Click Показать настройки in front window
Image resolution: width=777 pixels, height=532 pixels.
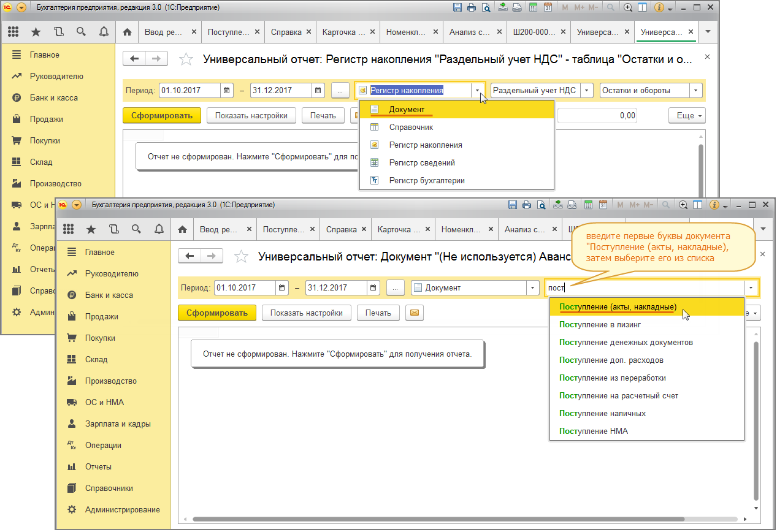pyautogui.click(x=307, y=313)
